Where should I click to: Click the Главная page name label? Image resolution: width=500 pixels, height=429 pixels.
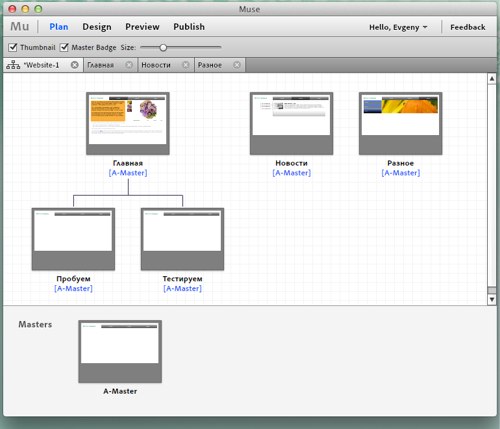[128, 163]
